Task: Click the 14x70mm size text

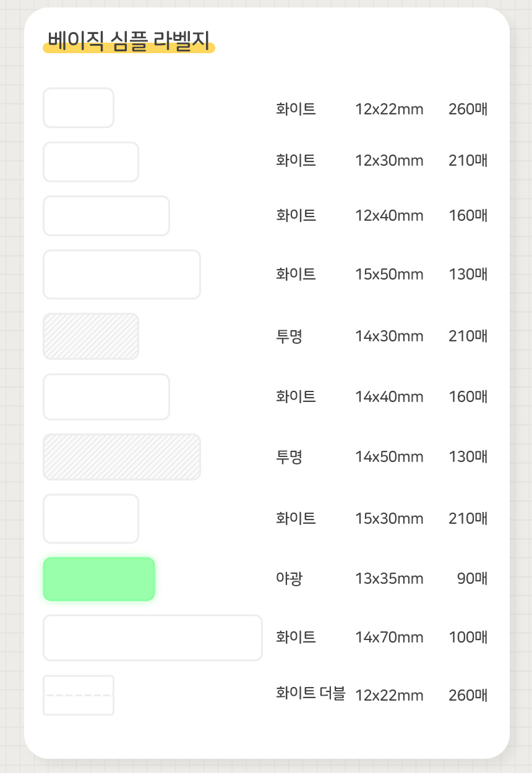Action: tap(389, 638)
